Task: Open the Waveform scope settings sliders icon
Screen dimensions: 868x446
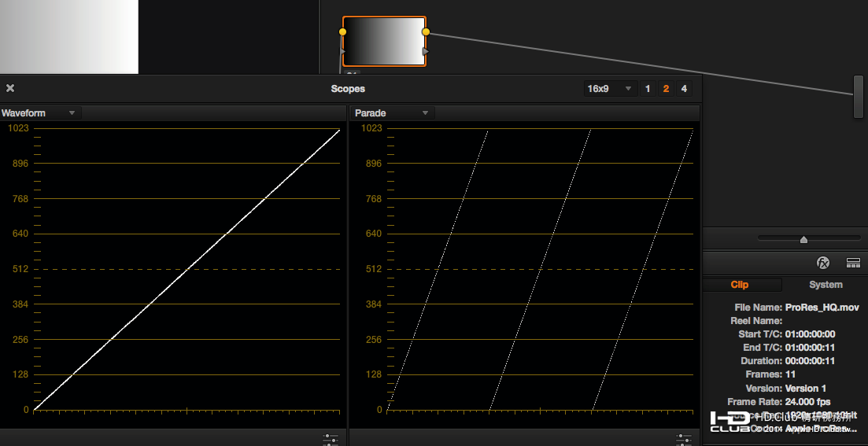Action: (330, 439)
